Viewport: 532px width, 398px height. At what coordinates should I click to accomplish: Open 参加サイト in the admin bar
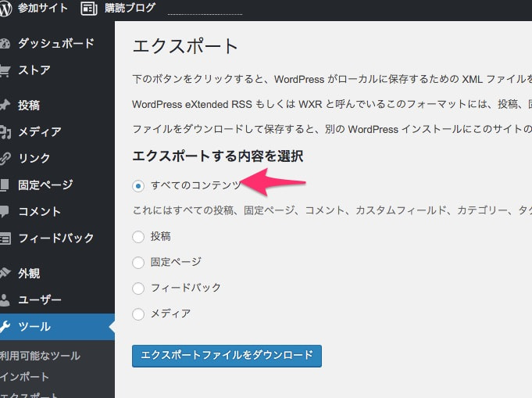(x=43, y=8)
